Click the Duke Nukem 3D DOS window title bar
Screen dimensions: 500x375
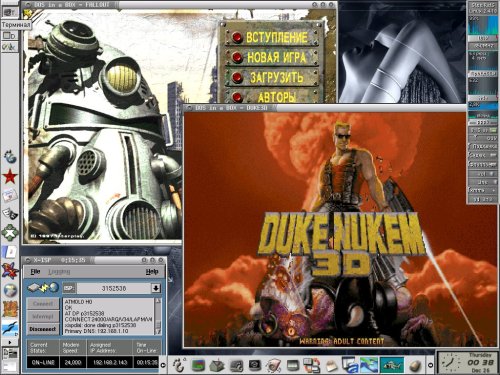pyautogui.click(x=325, y=108)
